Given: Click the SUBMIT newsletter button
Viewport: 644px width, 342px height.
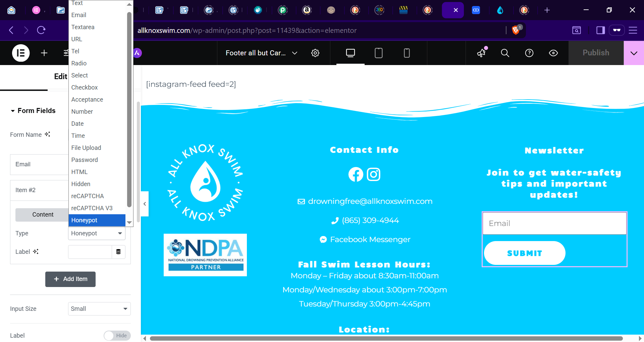Looking at the screenshot, I should pyautogui.click(x=525, y=253).
